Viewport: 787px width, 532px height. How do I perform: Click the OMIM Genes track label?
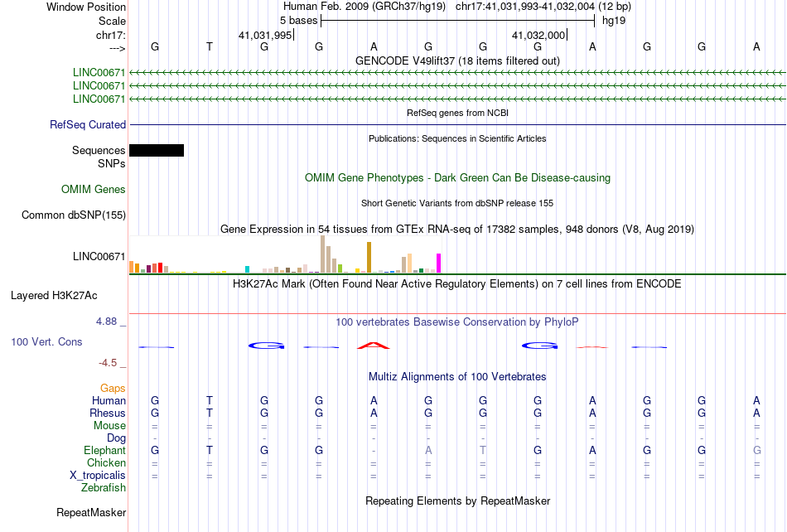pos(94,189)
